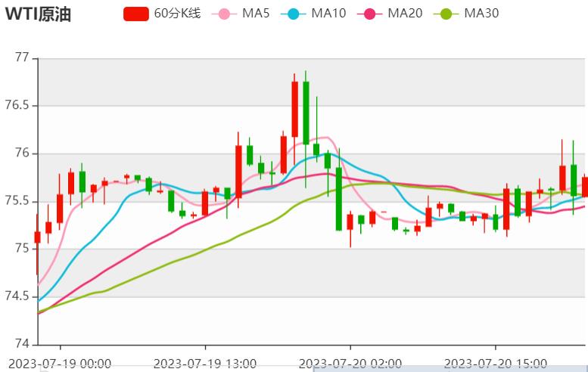Click the 76 y-axis label
Viewport: 588px width, 372px height.
click(x=22, y=153)
